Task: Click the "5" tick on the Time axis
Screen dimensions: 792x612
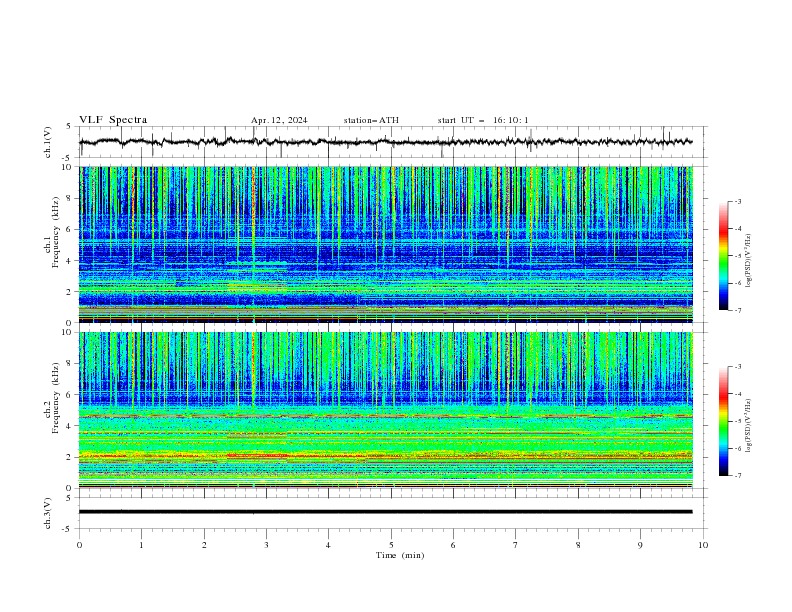Action: [391, 545]
